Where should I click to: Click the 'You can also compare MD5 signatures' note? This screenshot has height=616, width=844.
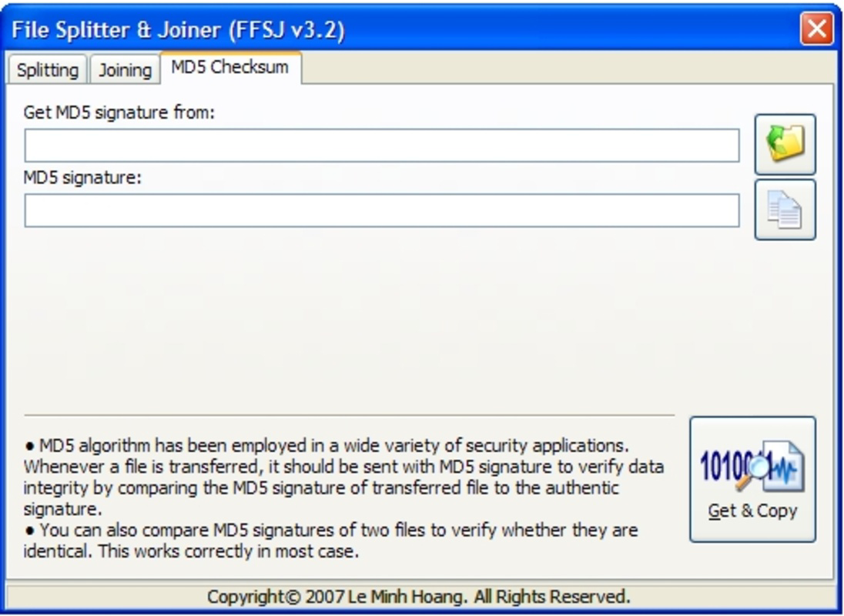coord(330,541)
